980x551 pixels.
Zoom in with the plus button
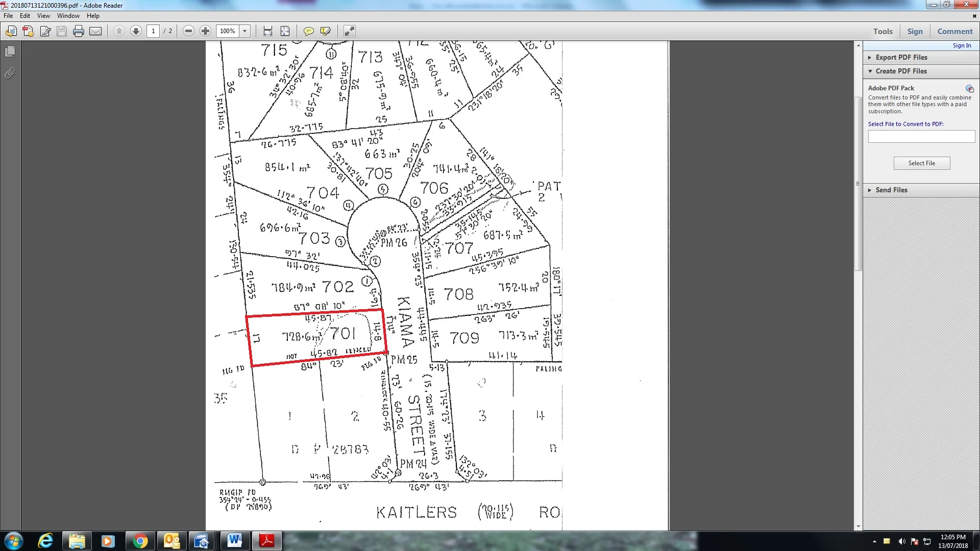point(205,32)
